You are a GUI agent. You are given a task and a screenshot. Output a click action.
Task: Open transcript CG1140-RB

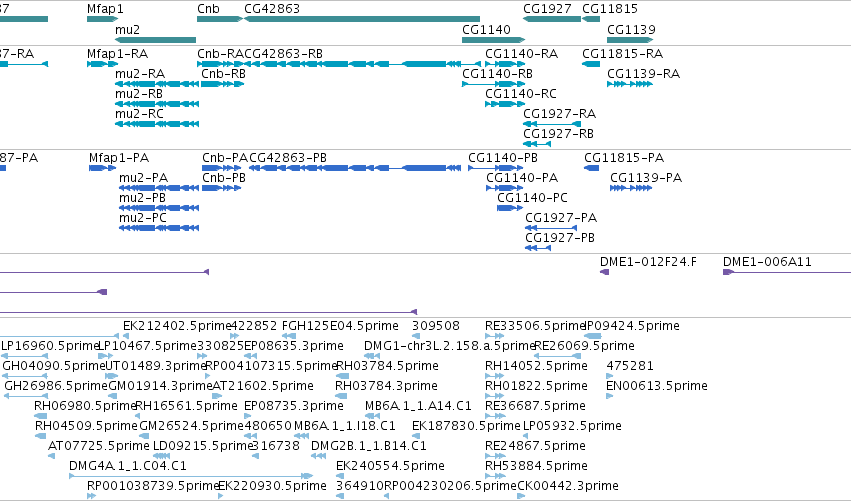[498, 74]
